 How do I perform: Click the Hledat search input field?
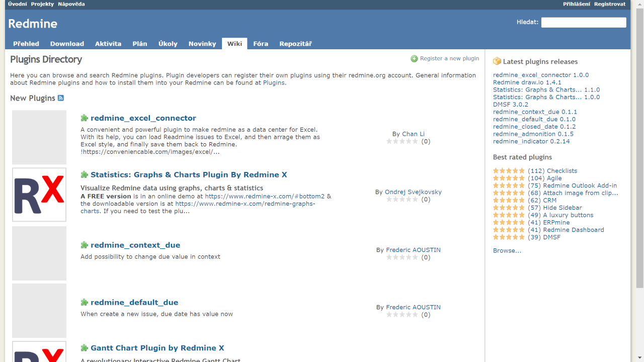pos(583,22)
